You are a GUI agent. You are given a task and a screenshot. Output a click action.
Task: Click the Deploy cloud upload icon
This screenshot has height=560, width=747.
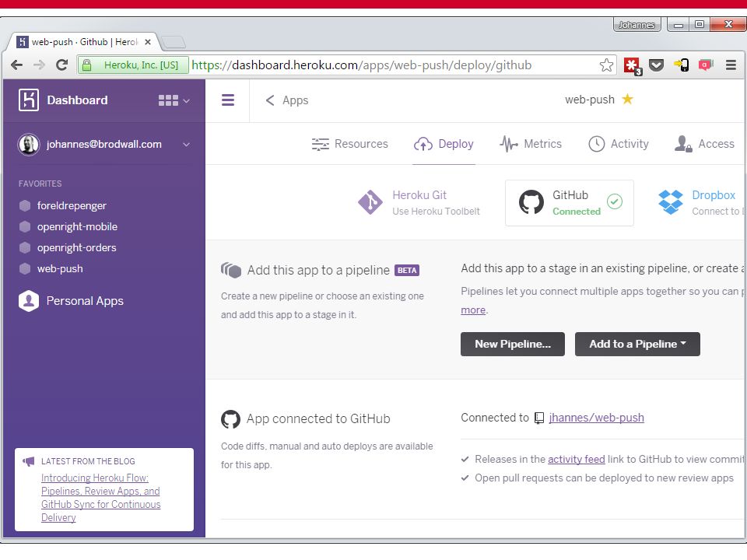click(423, 144)
